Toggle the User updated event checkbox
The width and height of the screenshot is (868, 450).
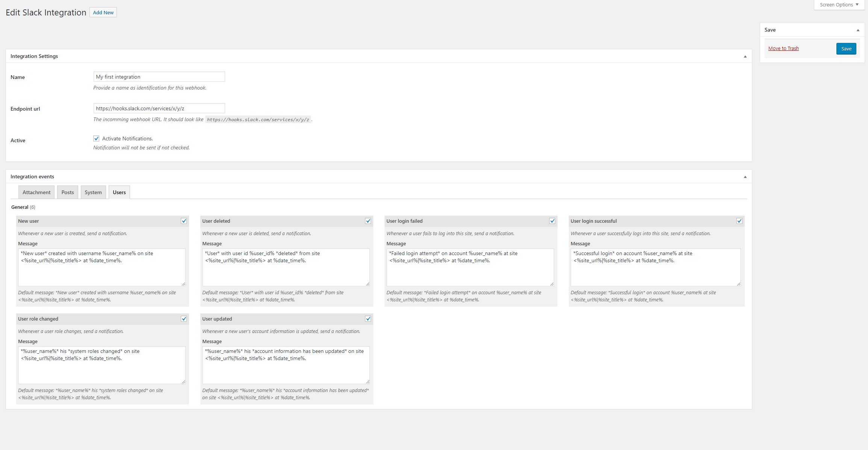(x=368, y=319)
